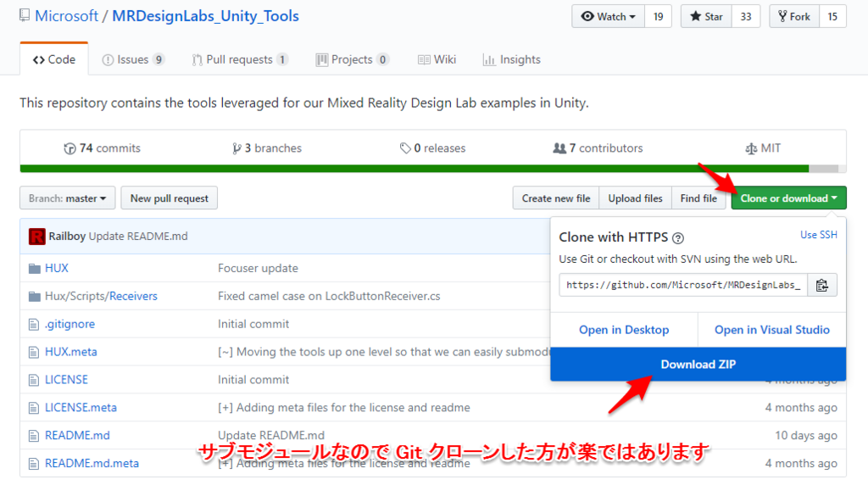Copy clone URL with the clipboard icon
The width and height of the screenshot is (868, 485).
(822, 285)
